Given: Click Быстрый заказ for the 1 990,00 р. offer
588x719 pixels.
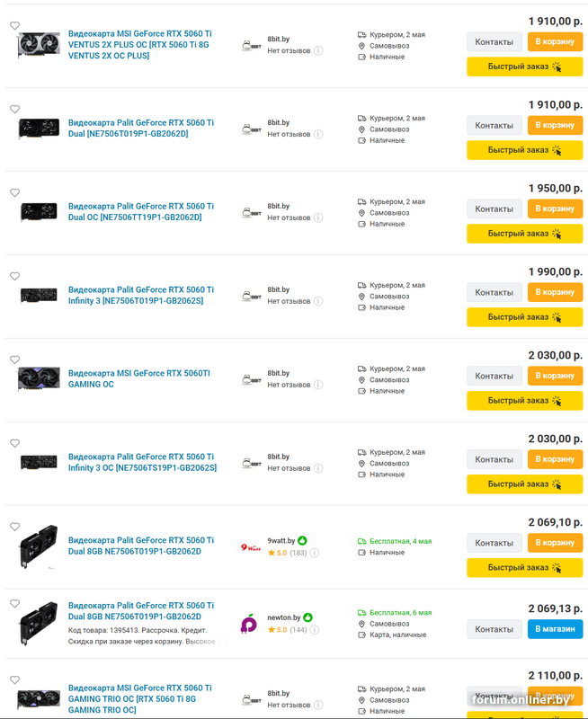Looking at the screenshot, I should coord(525,317).
